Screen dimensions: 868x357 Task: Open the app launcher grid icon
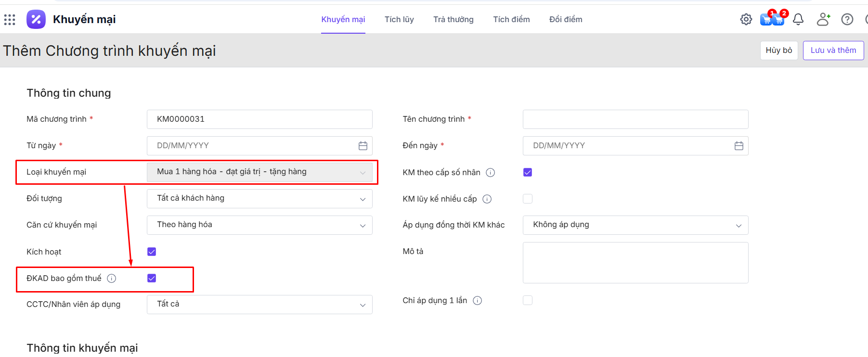10,20
